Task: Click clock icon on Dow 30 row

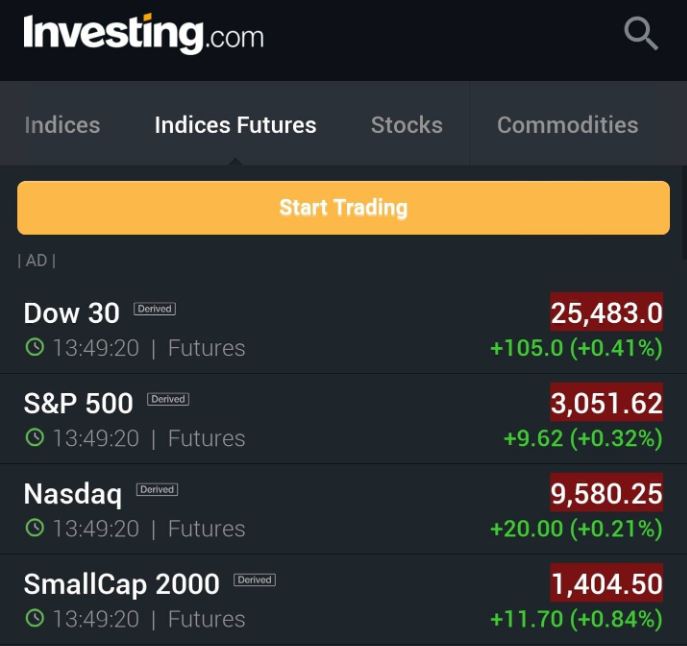Action: [x=35, y=348]
